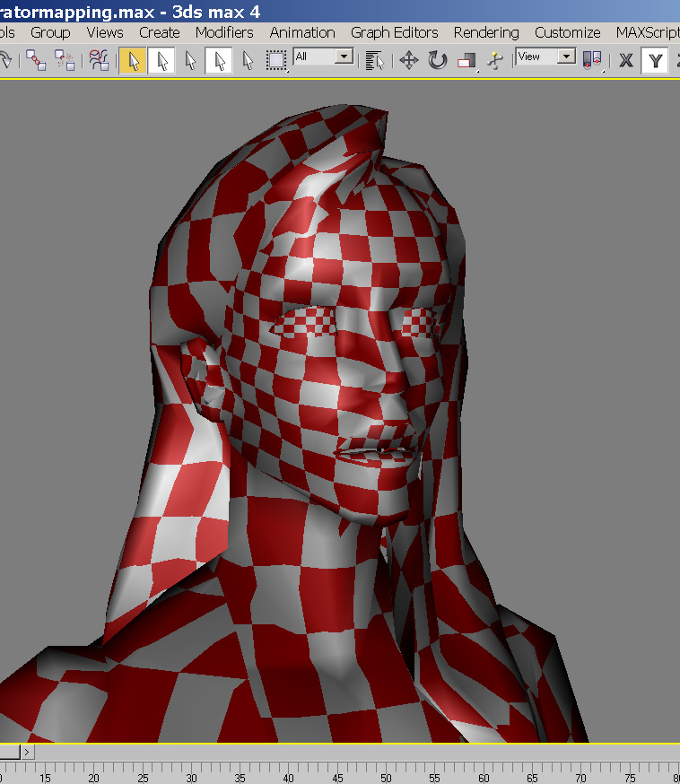Open the Rendering menu
The image size is (680, 784).
tap(485, 32)
